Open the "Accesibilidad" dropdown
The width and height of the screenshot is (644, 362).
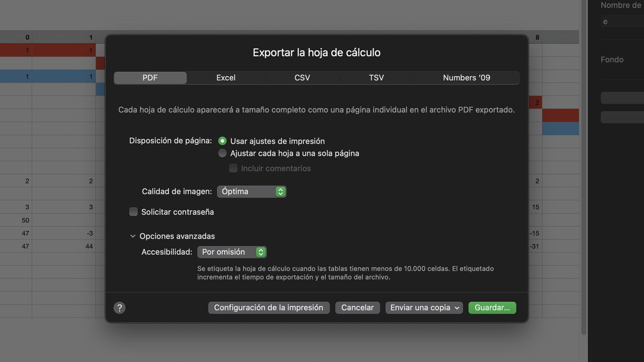[x=232, y=252]
